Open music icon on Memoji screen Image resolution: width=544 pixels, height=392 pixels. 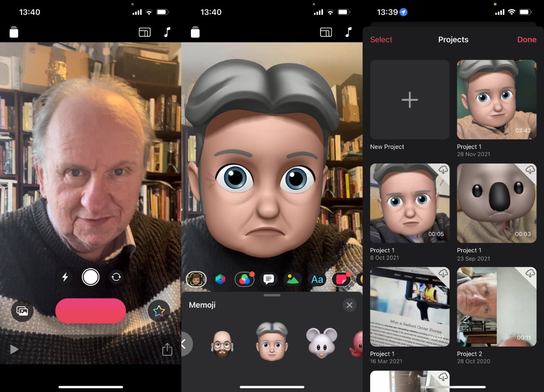[x=348, y=32]
